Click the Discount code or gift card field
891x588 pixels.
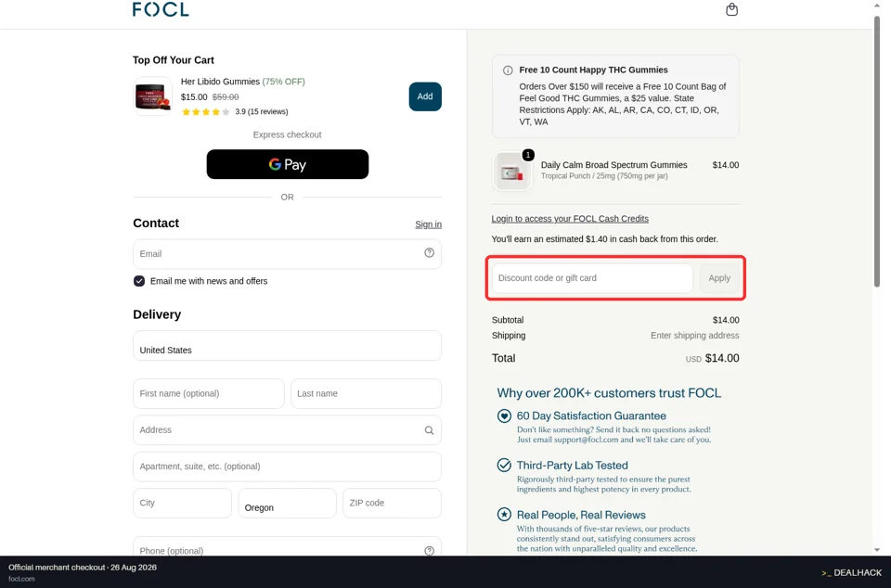click(592, 278)
